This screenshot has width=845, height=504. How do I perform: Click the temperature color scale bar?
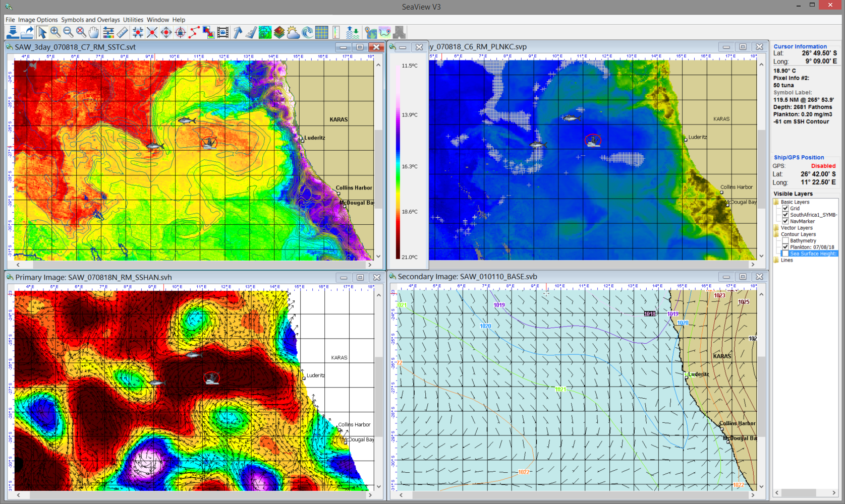(398, 161)
